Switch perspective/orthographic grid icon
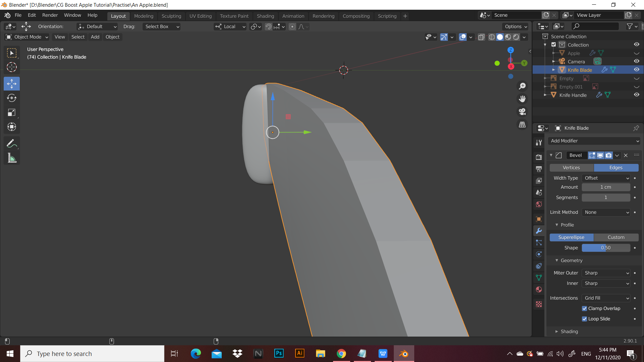The image size is (644, 362). point(522,124)
